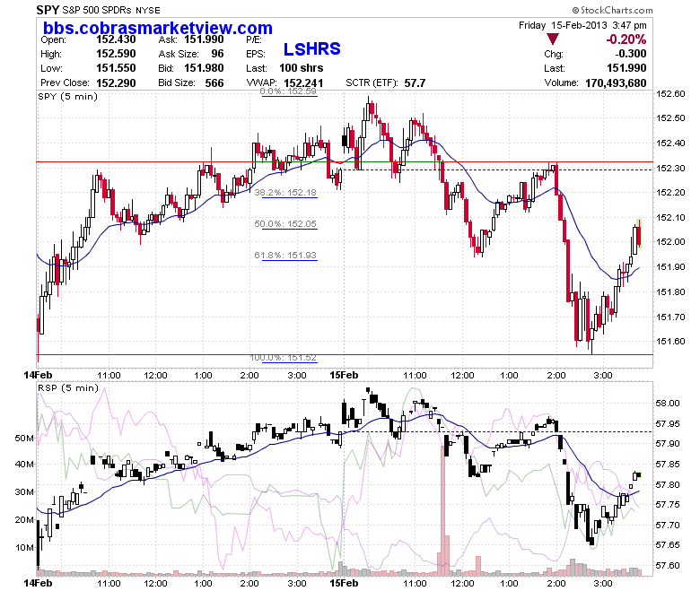Click the SPY ticker symbol title

coord(48,10)
